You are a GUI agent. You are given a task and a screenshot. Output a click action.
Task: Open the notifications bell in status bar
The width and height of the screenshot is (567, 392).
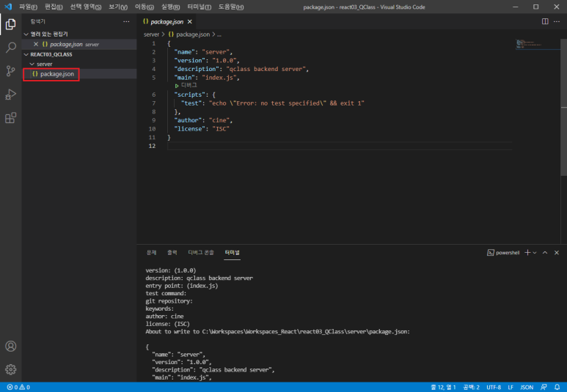[557, 388]
